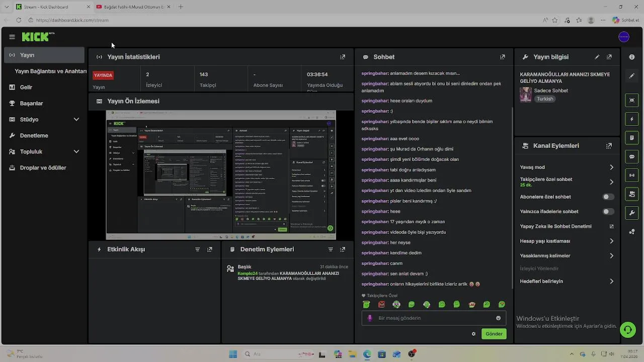Pick the angry red emote above message box
This screenshot has height=362, width=644.
click(381, 304)
